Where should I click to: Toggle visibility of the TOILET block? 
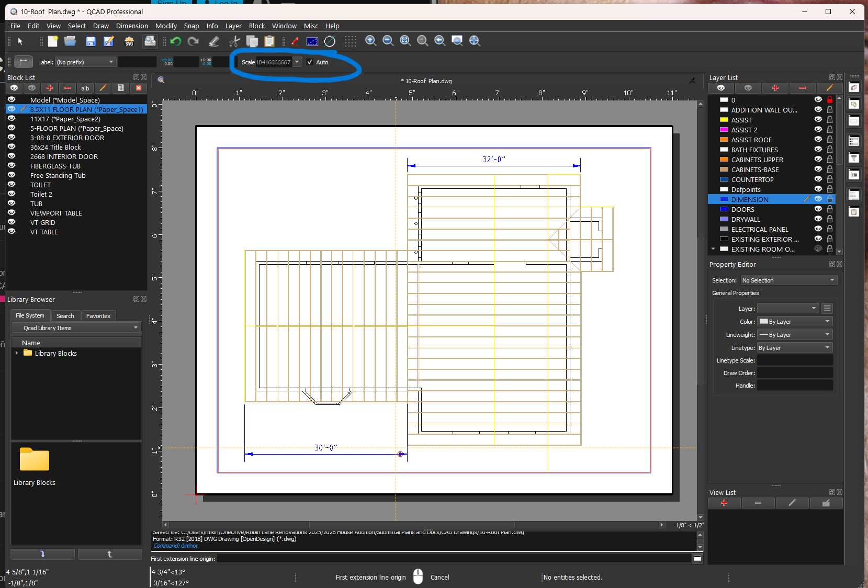(12, 185)
